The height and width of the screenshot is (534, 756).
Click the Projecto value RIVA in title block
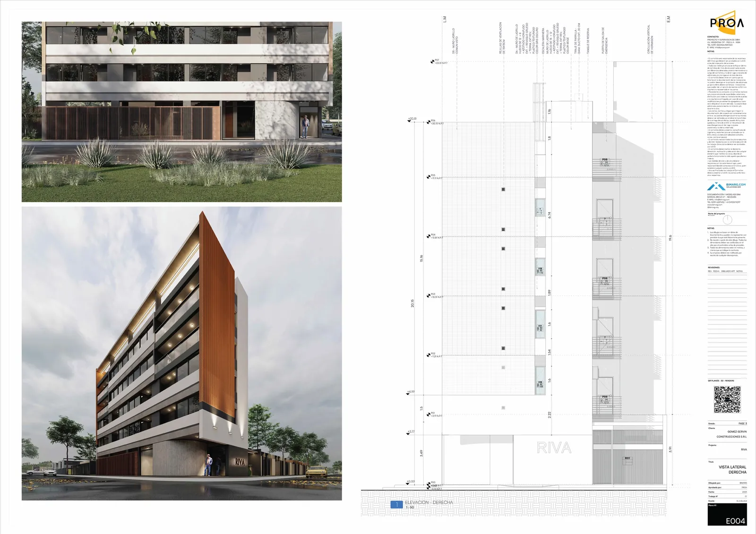(744, 449)
